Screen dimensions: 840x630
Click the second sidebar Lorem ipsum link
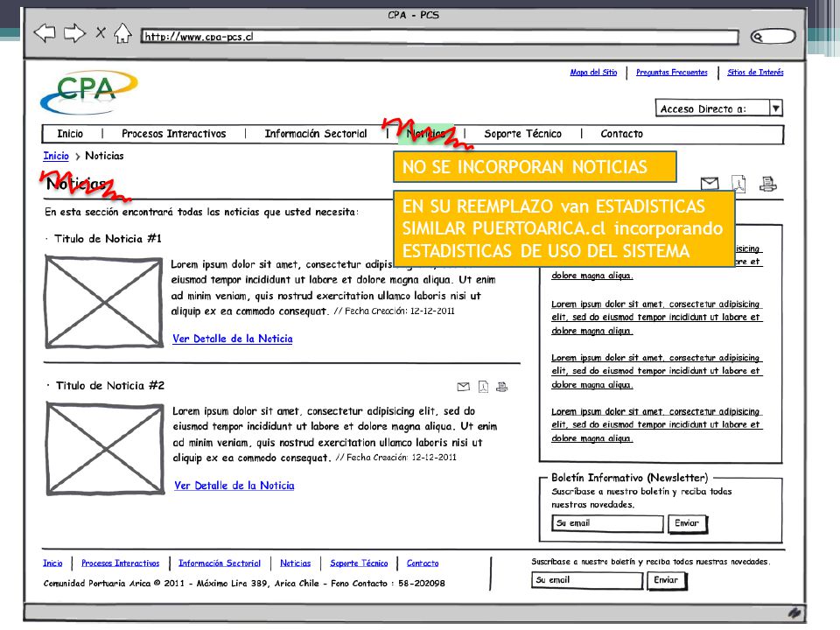click(656, 318)
